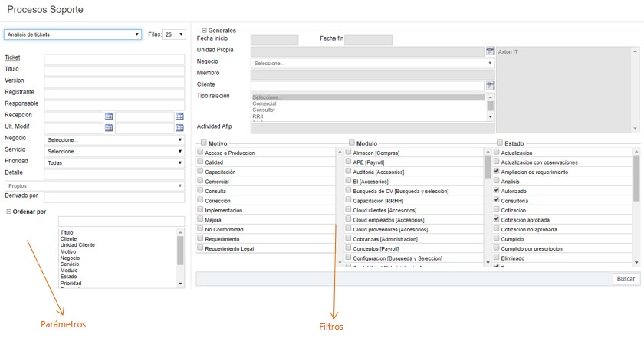The image size is (644, 338).
Task: Open the Ult. Modif end date calendar
Action: [x=179, y=128]
